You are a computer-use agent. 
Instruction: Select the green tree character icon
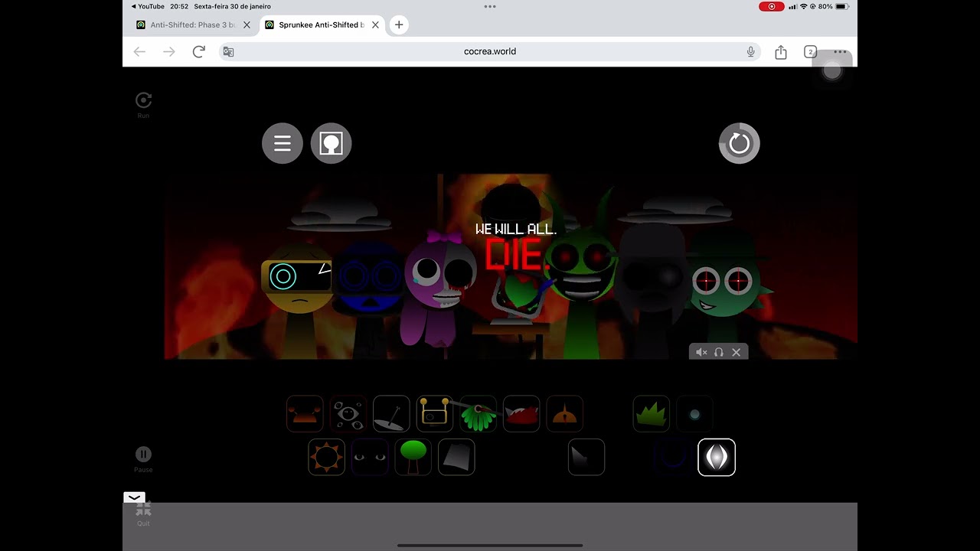(x=413, y=457)
